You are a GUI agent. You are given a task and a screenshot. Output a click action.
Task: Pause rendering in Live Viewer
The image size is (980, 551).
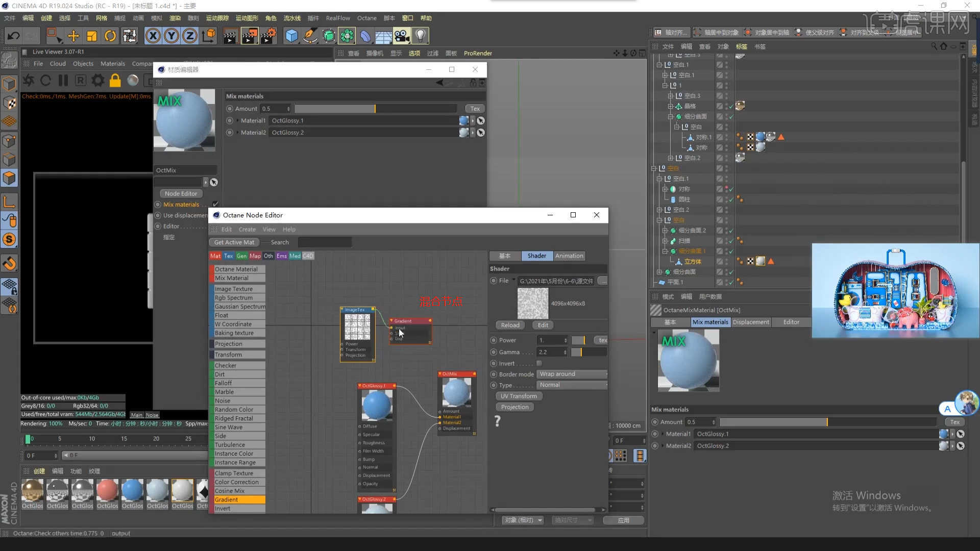(63, 81)
